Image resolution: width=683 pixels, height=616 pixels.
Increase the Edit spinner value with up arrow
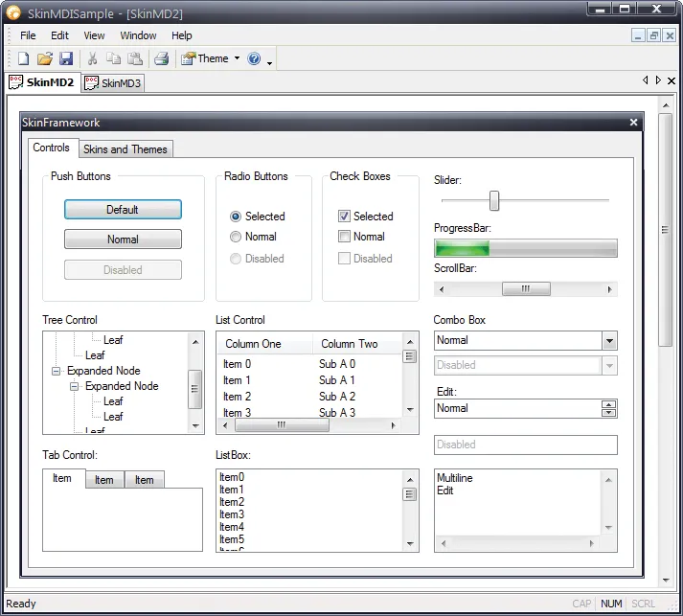click(609, 404)
